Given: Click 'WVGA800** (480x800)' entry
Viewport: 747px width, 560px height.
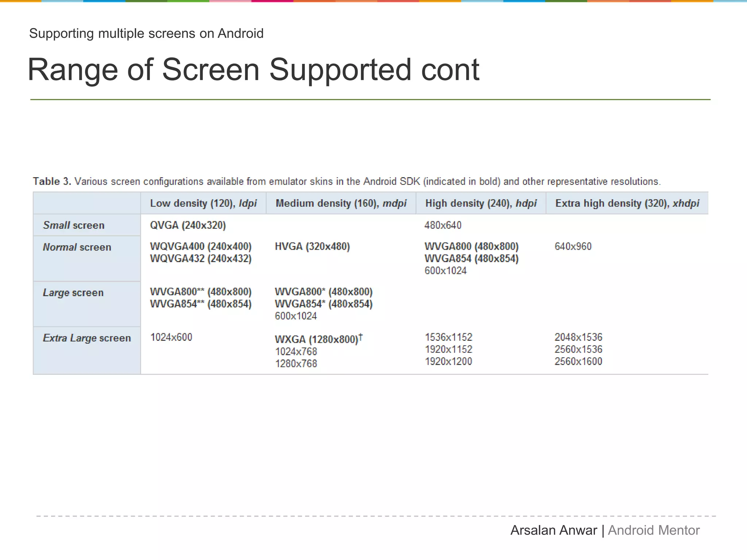Looking at the screenshot, I should coord(201,292).
